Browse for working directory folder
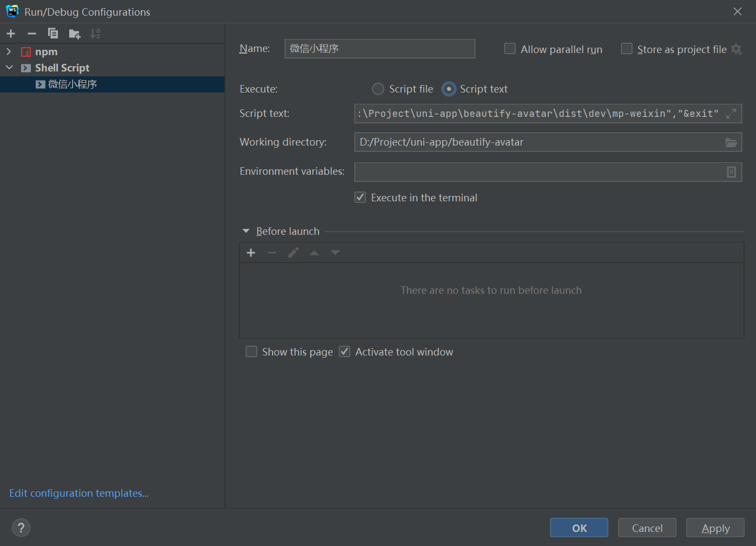 731,142
